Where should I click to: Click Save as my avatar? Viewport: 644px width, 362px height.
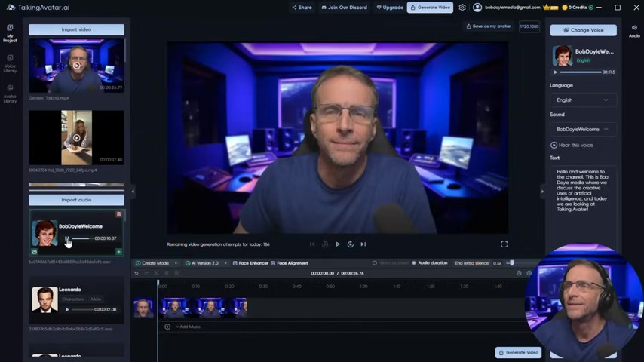tap(489, 26)
